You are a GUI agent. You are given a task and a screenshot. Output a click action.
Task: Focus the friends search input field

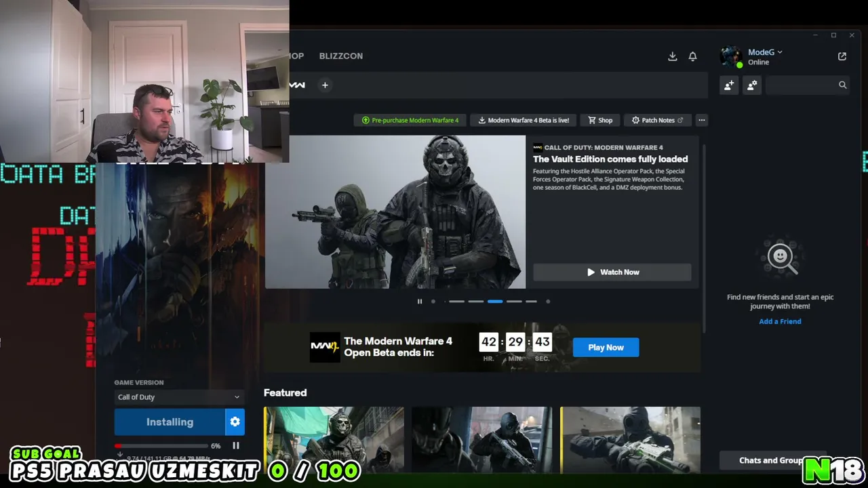coord(802,85)
